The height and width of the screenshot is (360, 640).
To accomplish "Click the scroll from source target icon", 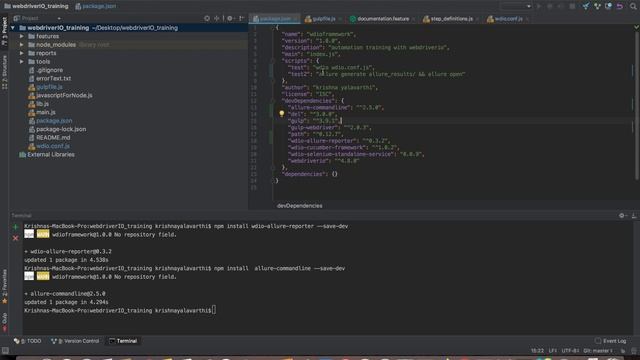I will click(207, 18).
